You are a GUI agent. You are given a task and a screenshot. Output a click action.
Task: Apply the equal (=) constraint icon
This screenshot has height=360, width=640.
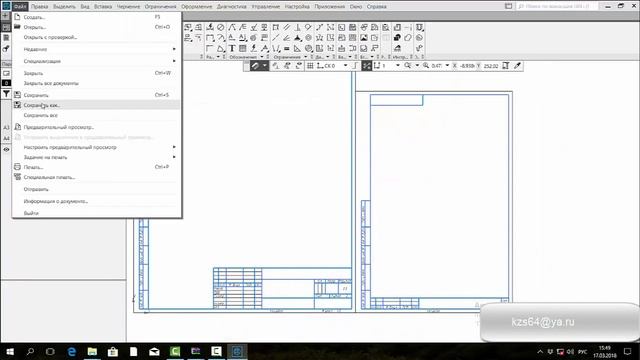287,49
